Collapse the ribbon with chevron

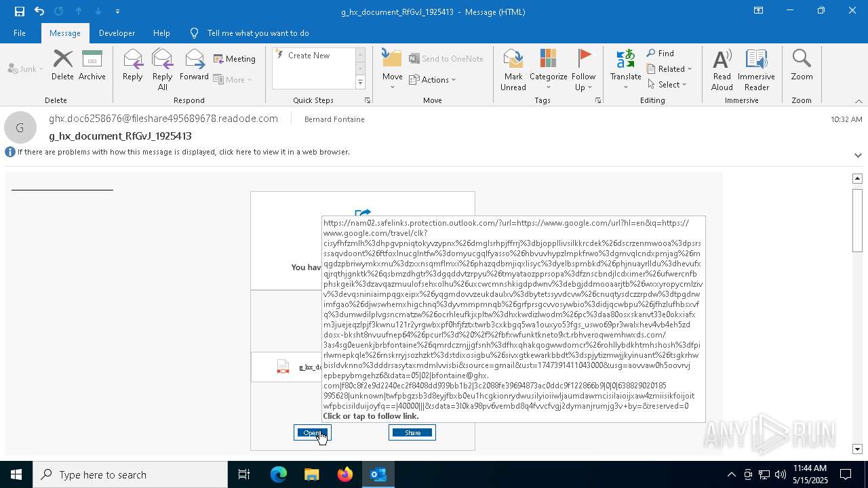pos(859,101)
